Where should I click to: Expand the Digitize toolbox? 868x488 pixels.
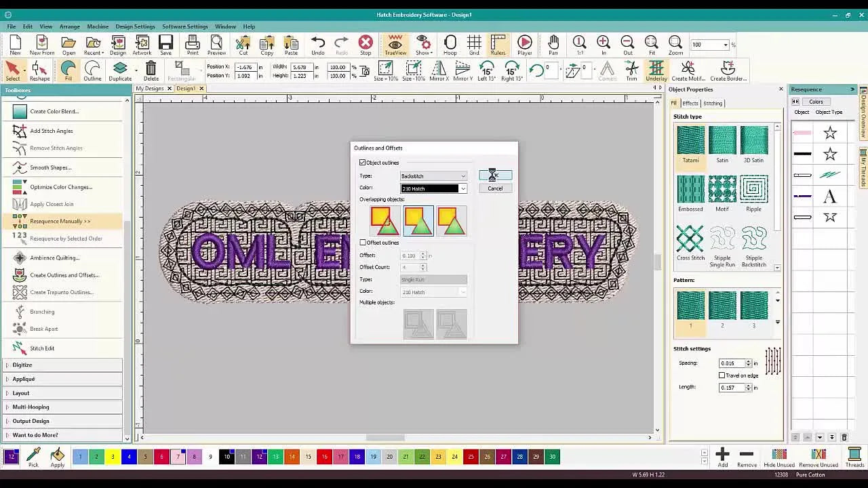62,365
